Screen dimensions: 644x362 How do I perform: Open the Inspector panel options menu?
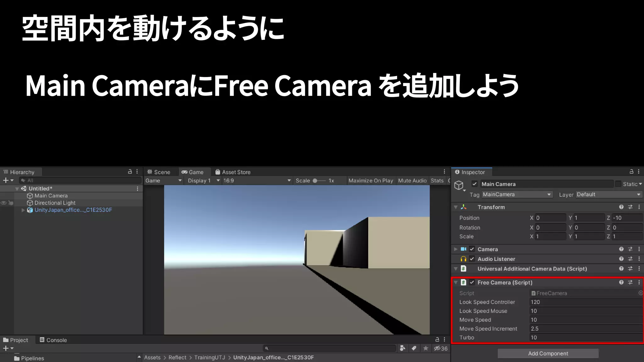pyautogui.click(x=639, y=172)
